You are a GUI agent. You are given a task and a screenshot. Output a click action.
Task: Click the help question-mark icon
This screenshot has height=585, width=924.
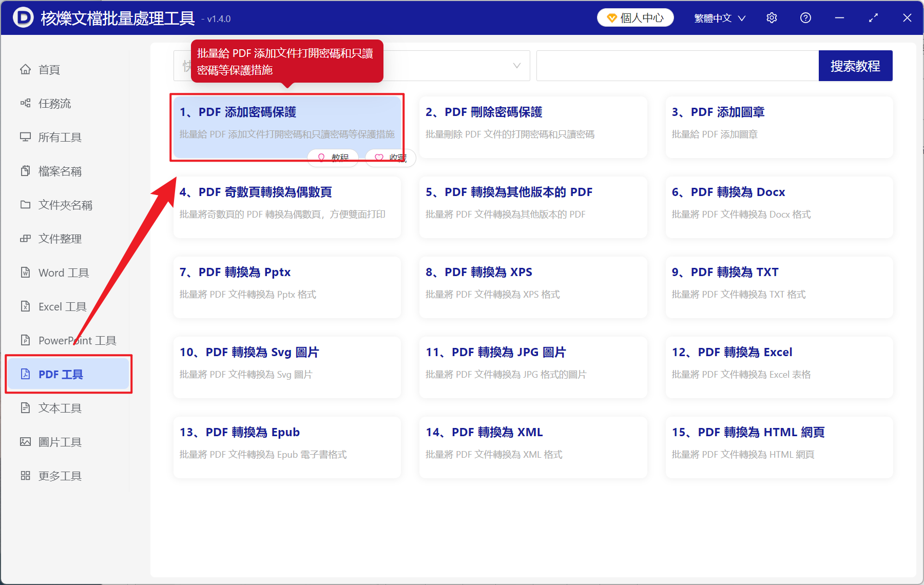[x=805, y=17]
